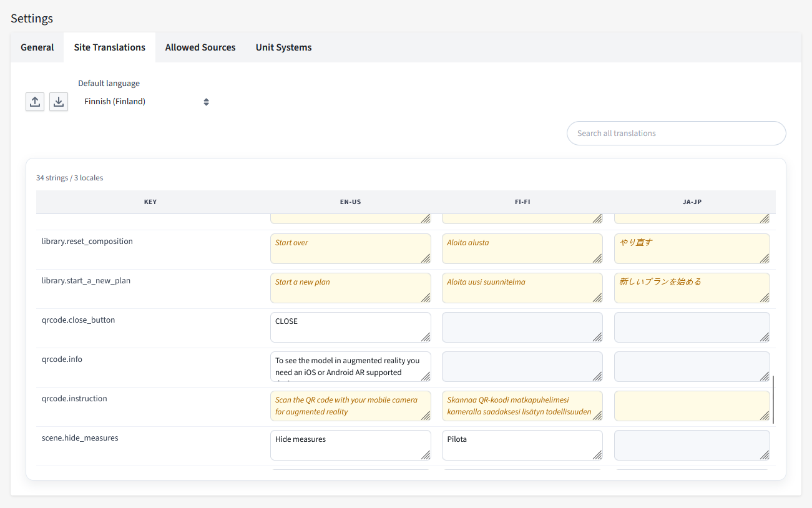Click the Search all translations field

tap(676, 133)
